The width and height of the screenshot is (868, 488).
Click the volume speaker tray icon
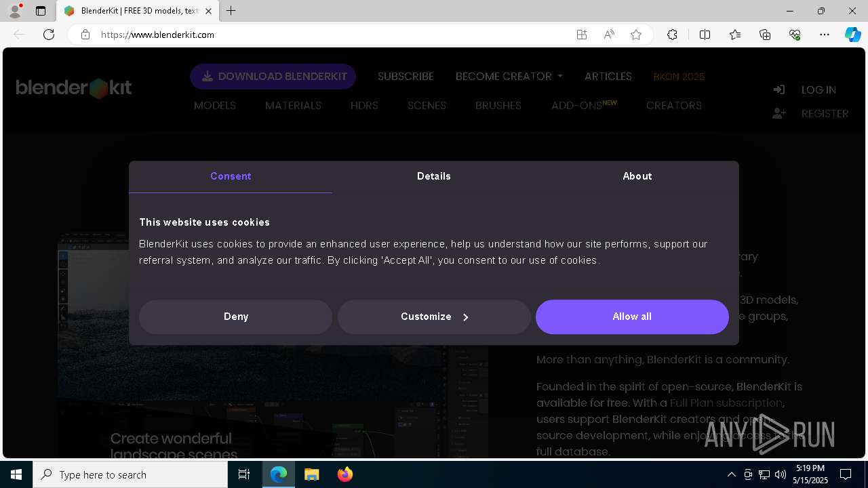[781, 474]
